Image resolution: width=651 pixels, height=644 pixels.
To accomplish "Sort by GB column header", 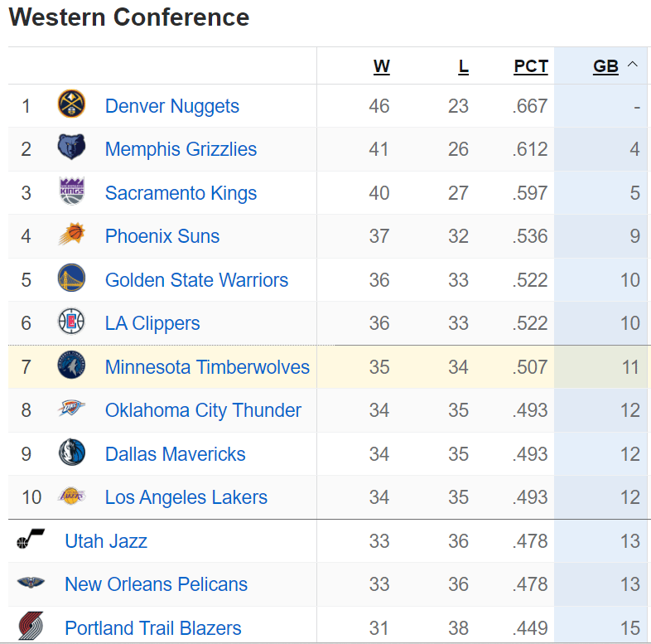I will tap(605, 66).
